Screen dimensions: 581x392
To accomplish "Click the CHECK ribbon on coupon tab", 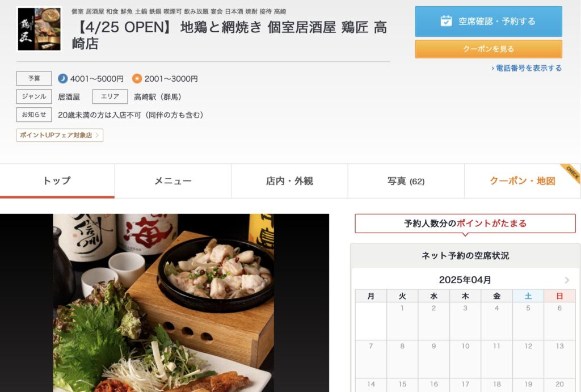I will [x=572, y=172].
